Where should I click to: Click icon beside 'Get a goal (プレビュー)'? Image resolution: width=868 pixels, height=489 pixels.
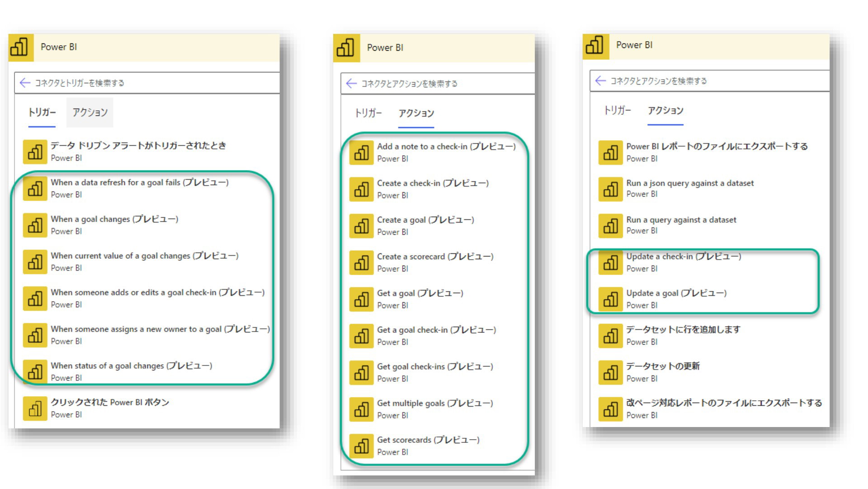coord(362,299)
